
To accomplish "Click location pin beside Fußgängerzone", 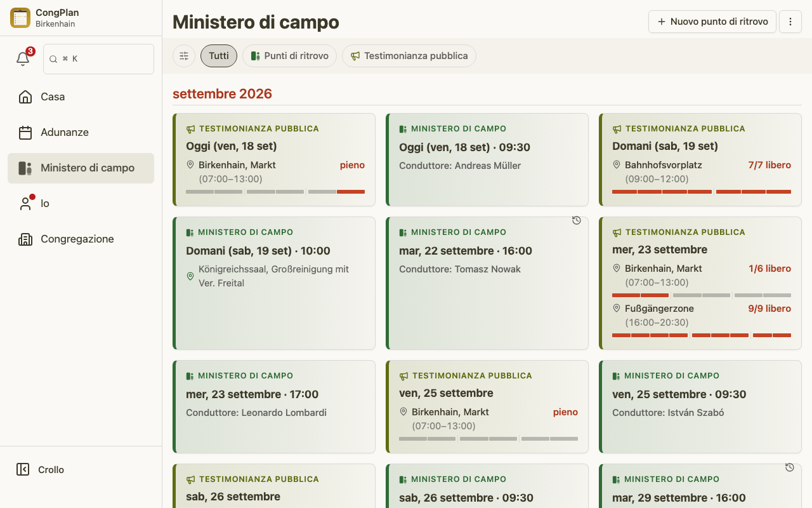I will (x=616, y=308).
